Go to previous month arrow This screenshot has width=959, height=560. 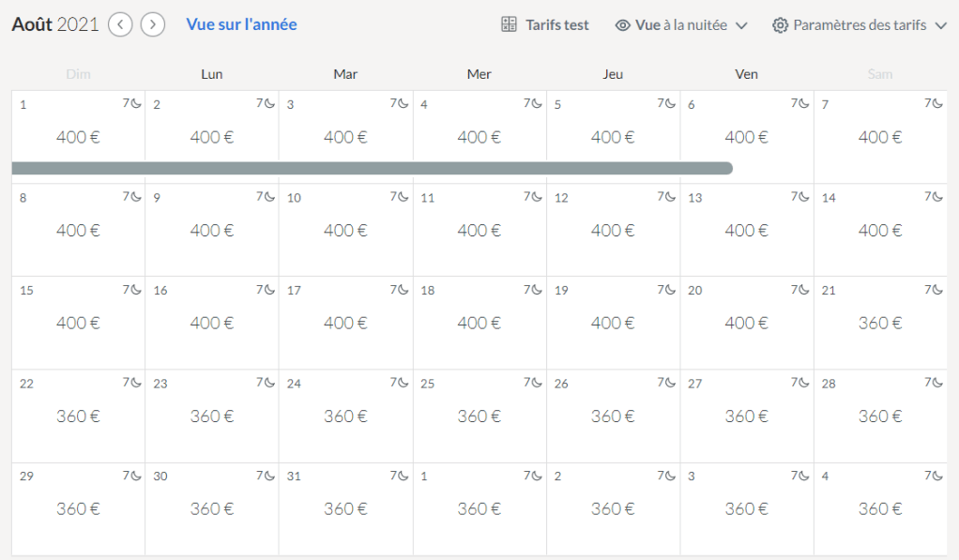pos(120,24)
